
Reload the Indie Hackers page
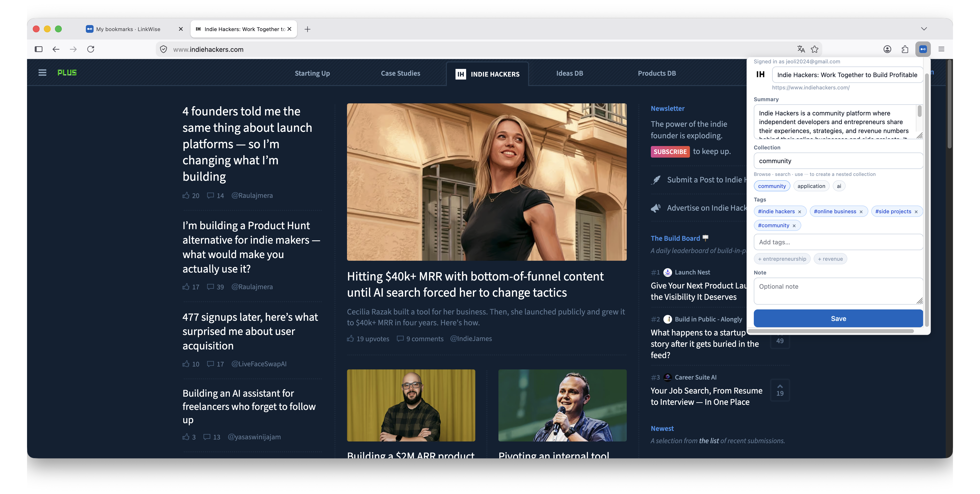point(90,49)
